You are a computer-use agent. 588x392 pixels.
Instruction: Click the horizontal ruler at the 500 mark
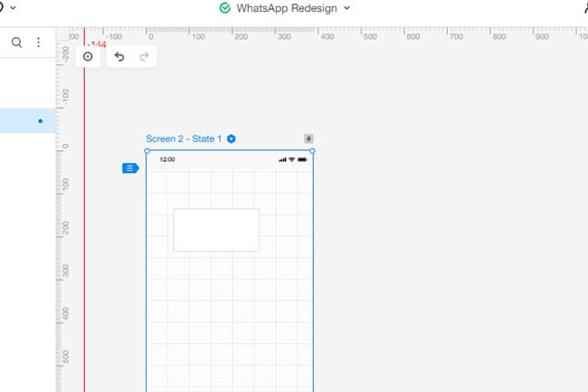tap(370, 36)
